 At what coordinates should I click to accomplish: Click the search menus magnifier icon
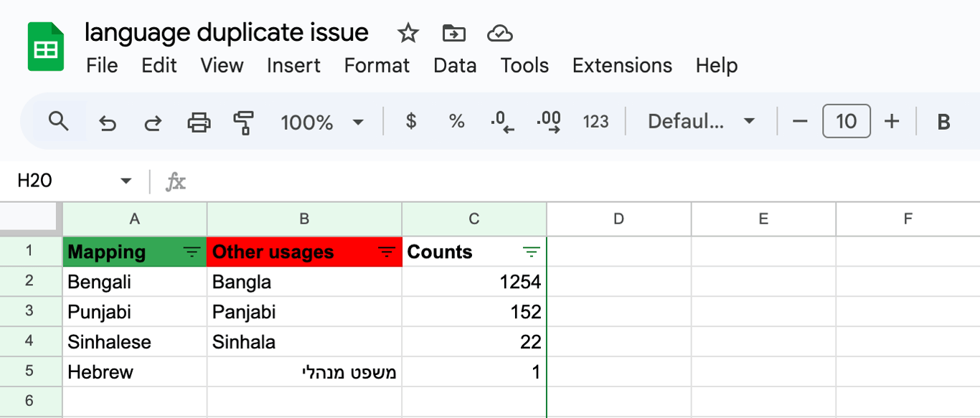[58, 121]
